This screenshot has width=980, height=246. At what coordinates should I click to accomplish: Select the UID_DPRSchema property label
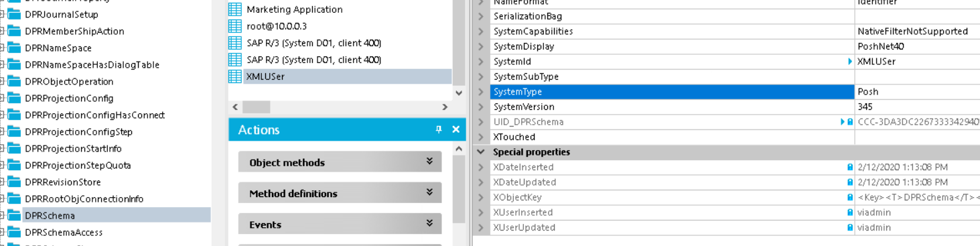coord(529,122)
